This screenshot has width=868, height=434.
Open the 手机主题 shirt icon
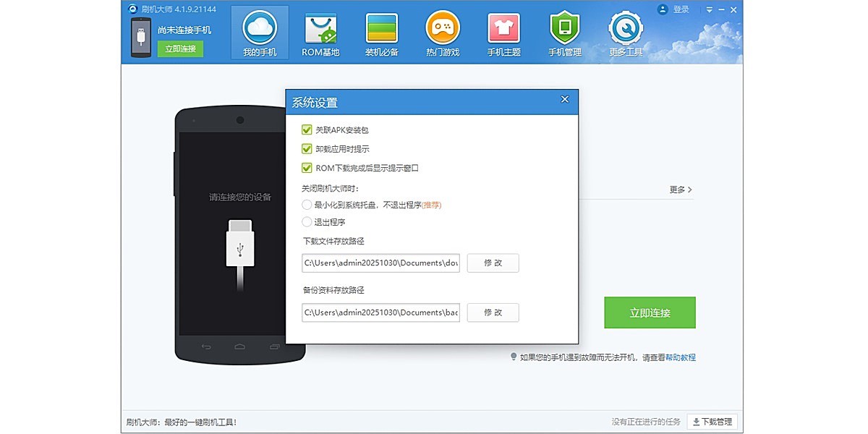pos(503,29)
